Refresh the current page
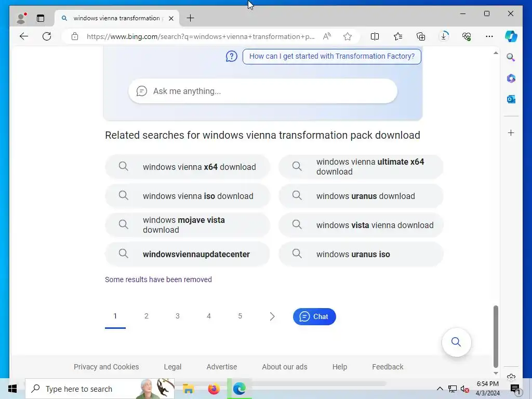Screen dimensions: 532x399 click(x=47, y=36)
